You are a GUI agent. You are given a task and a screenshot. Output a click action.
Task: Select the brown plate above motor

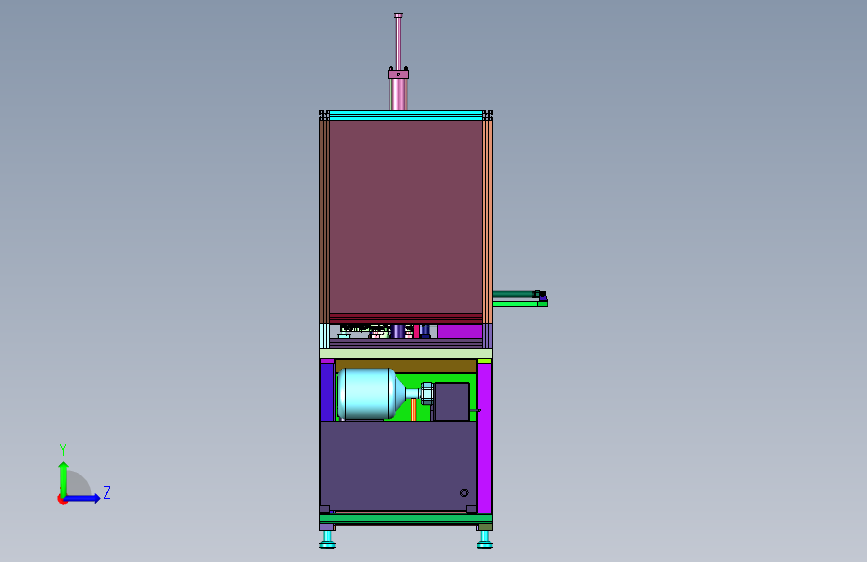[406, 366]
